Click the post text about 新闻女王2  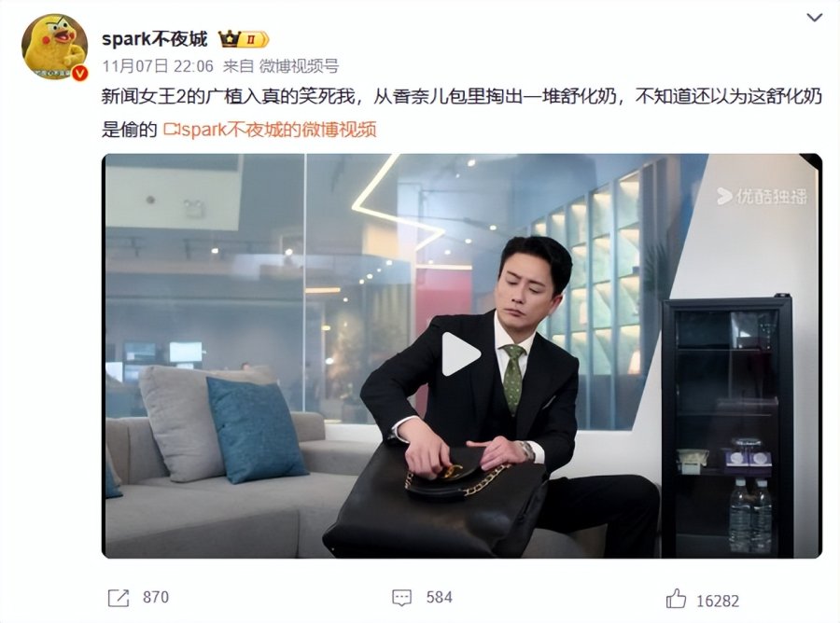point(461,113)
